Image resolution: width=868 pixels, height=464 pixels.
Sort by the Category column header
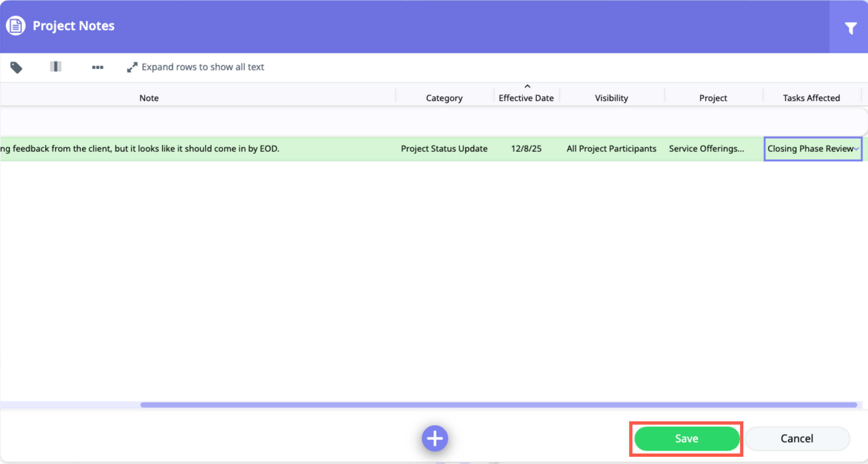tap(444, 98)
